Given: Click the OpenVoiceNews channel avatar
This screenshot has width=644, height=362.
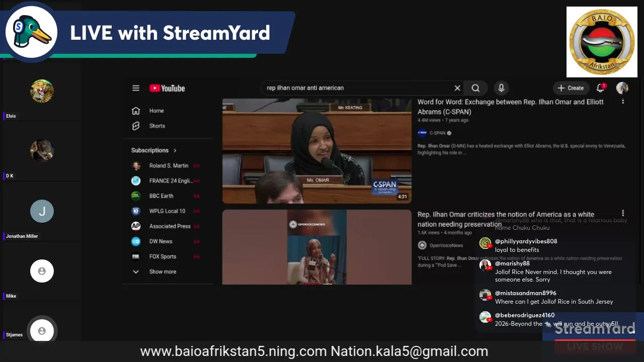Looking at the screenshot, I should (x=422, y=245).
